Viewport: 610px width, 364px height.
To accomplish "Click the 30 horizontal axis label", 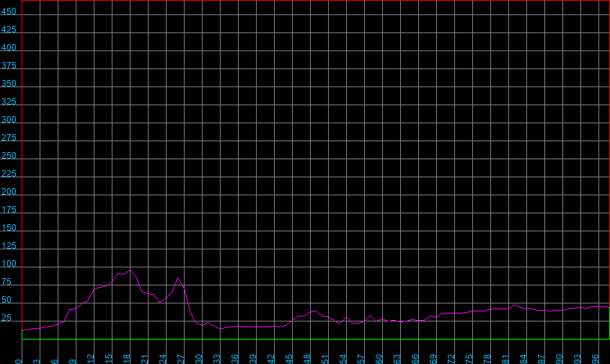I will pos(199,359).
